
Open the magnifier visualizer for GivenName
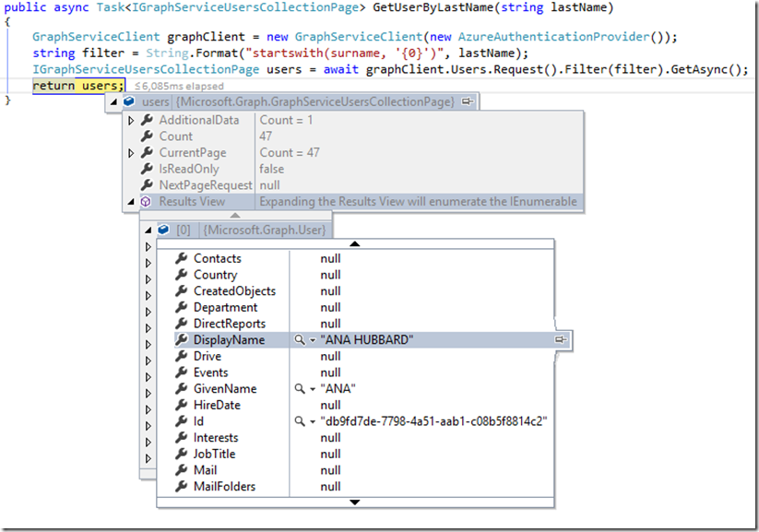pyautogui.click(x=299, y=389)
